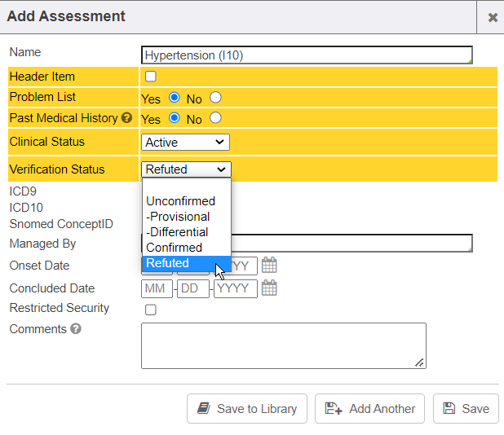Click into the Comments text area
The width and height of the screenshot is (504, 435).
click(283, 345)
